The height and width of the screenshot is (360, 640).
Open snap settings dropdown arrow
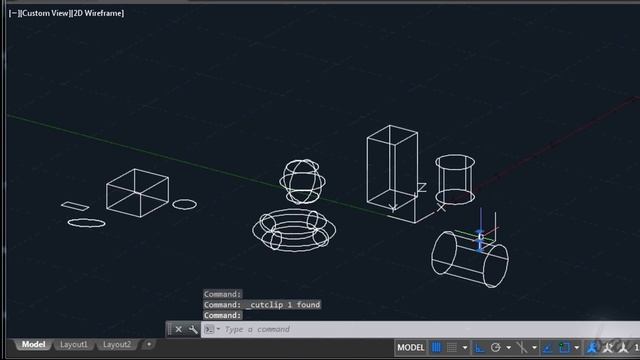(x=465, y=348)
